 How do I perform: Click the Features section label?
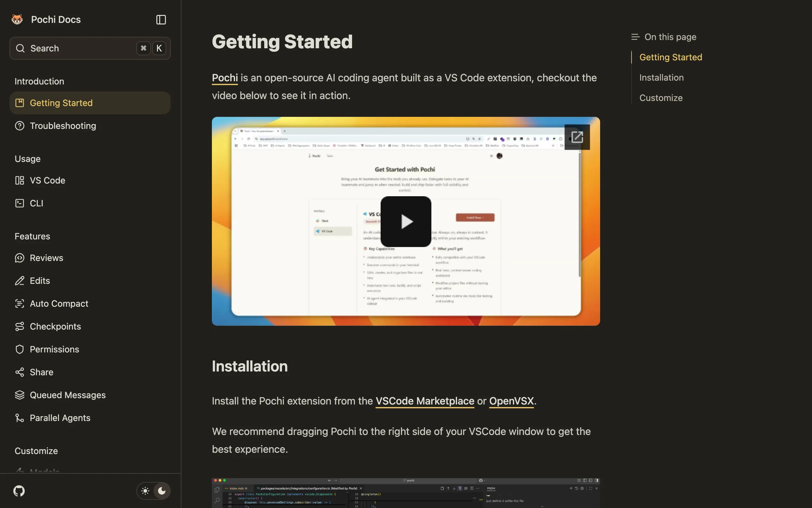[x=32, y=237]
